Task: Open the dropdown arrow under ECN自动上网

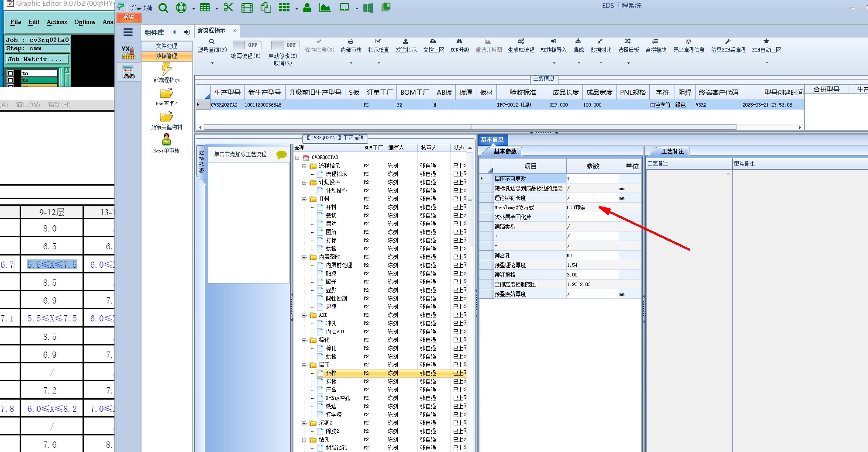Action: click(767, 63)
